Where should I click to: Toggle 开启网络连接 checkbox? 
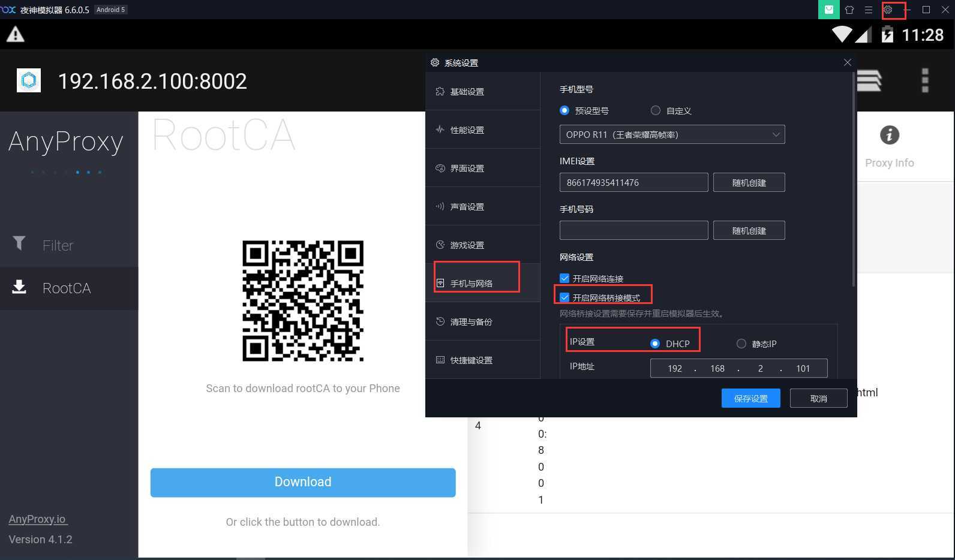click(564, 278)
